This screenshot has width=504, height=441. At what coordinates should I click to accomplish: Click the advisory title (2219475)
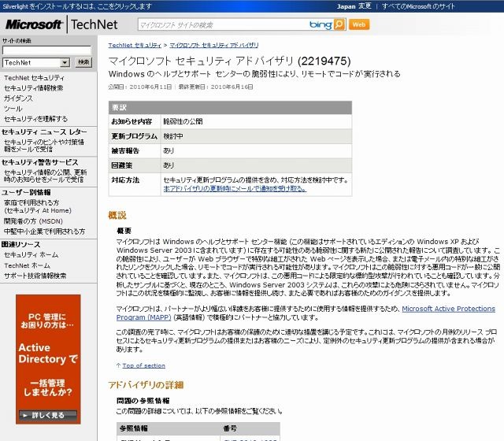point(229,61)
